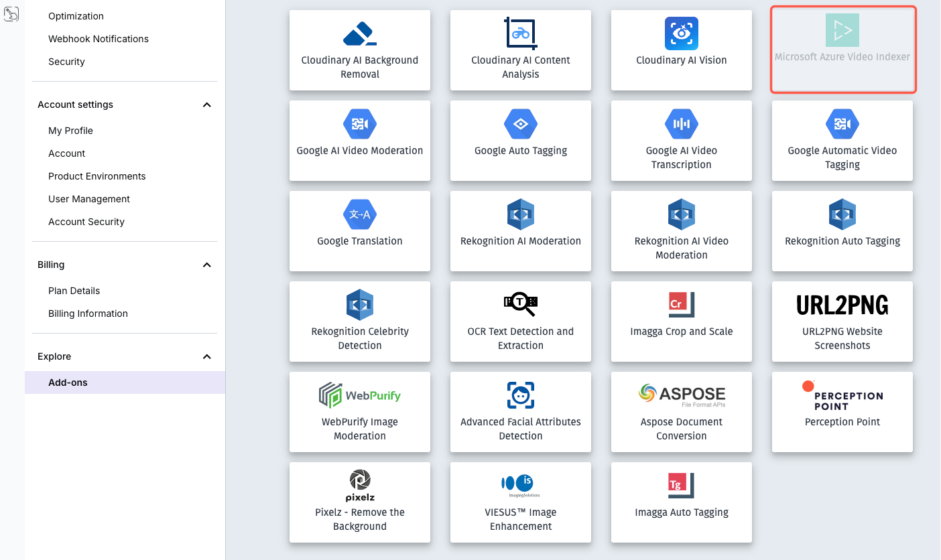Go to Account Security
Viewport: 941px width, 560px height.
coord(86,222)
